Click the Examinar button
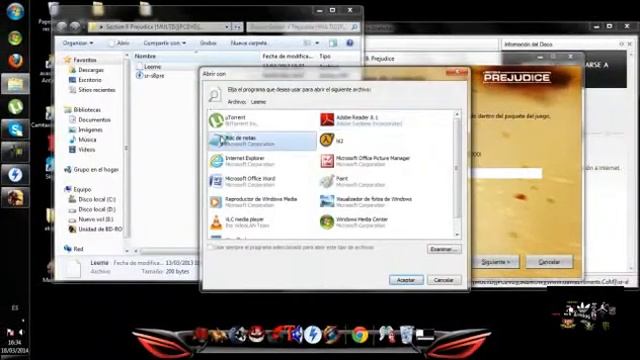This screenshot has height=360, width=640. coord(444,249)
